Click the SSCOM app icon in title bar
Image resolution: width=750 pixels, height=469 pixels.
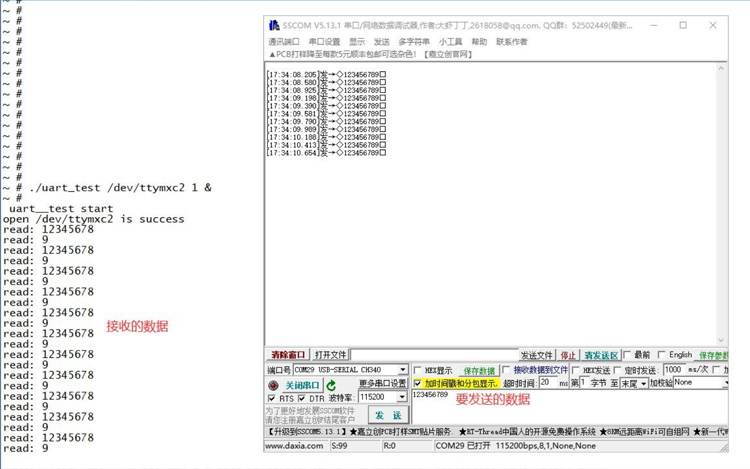click(273, 26)
